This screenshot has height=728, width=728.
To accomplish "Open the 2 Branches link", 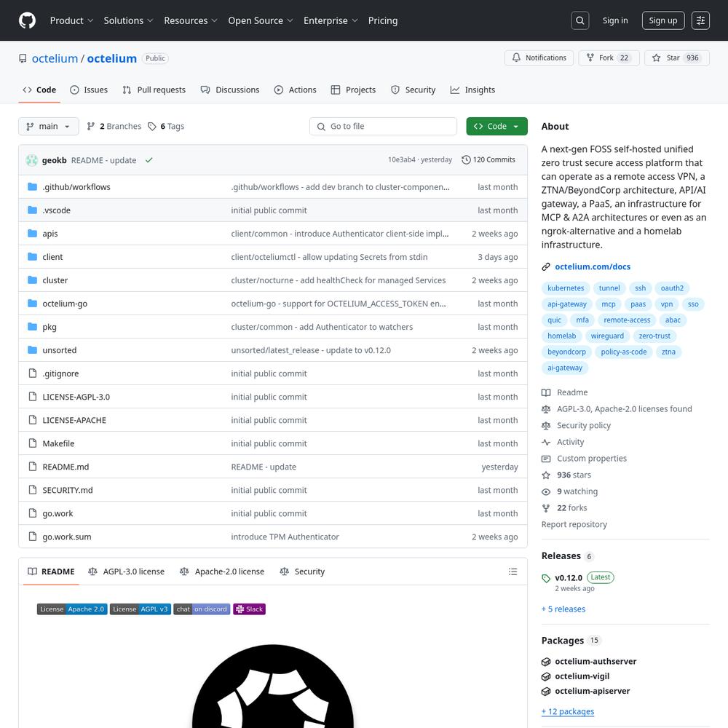I will (x=114, y=126).
